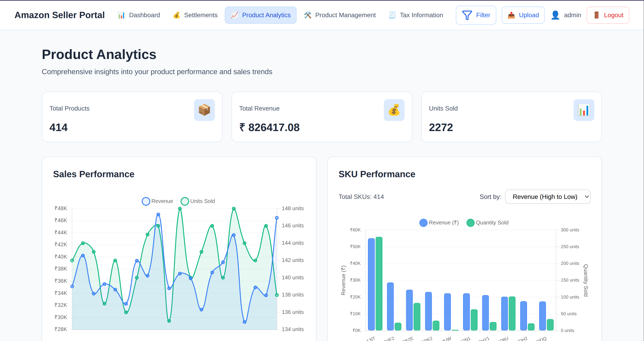644x341 pixels.
Task: Click the package icon in Total Products
Action: tap(204, 110)
